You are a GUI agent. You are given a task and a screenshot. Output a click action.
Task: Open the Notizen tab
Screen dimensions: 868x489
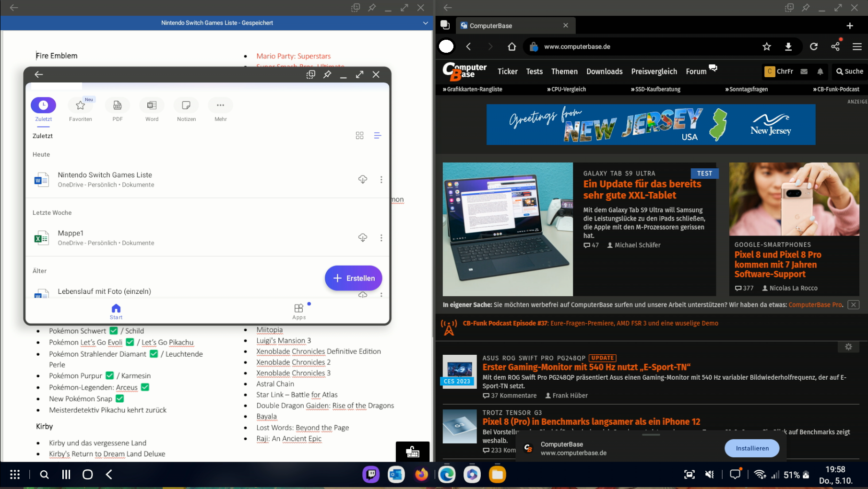(186, 110)
